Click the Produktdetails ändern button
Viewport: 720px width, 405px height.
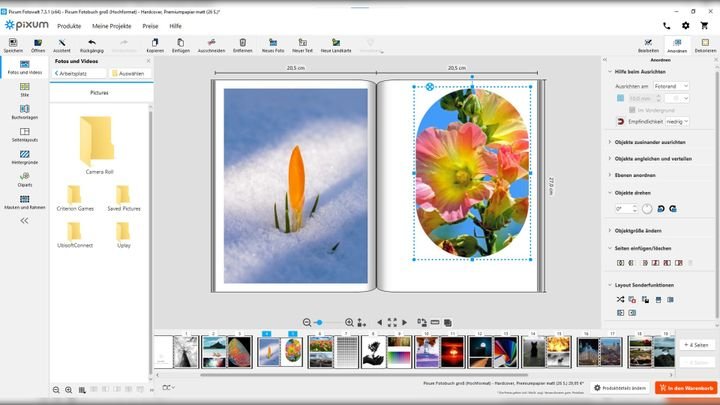619,387
